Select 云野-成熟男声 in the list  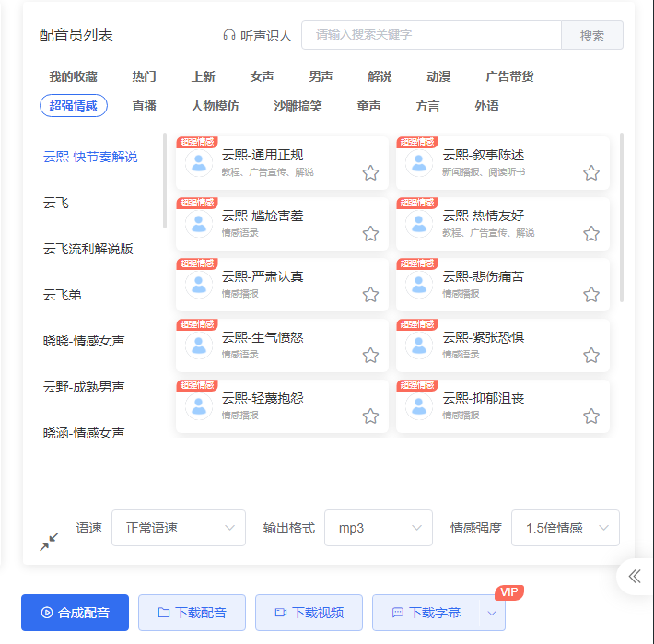pyautogui.click(x=84, y=387)
